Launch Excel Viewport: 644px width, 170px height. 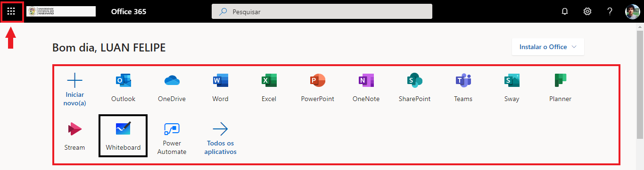coord(269,87)
